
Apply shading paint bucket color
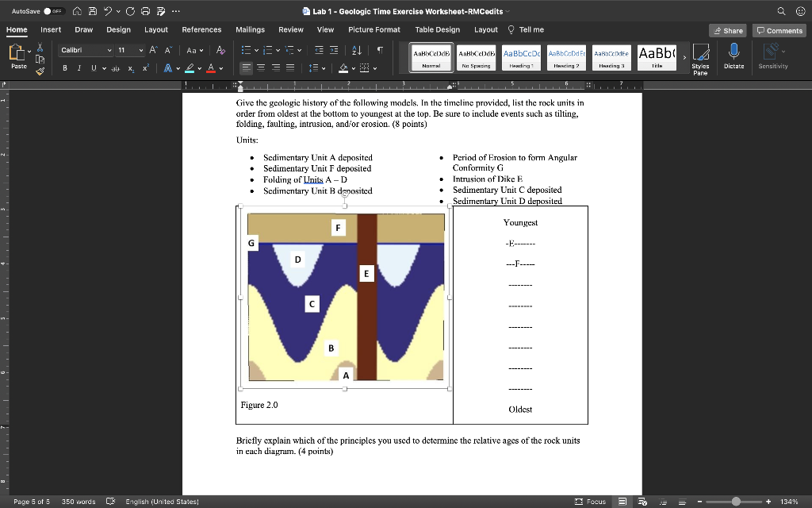pos(343,68)
